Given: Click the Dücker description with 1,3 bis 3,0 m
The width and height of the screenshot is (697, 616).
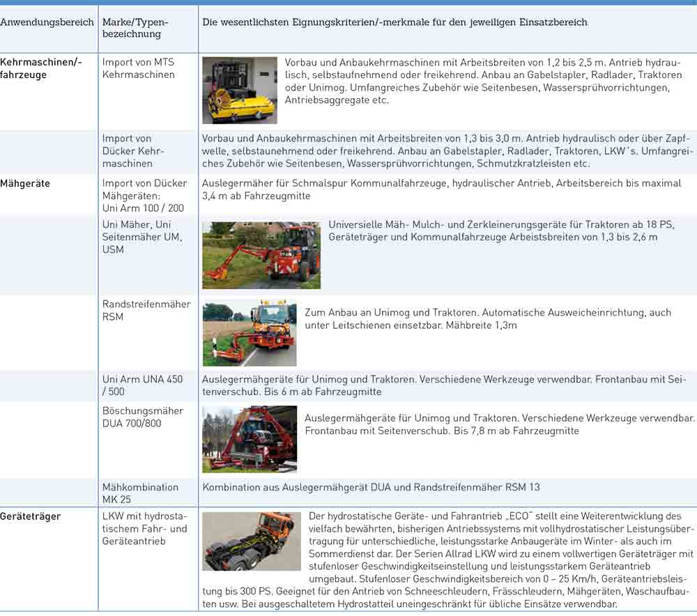Looking at the screenshot, I should tap(447, 151).
